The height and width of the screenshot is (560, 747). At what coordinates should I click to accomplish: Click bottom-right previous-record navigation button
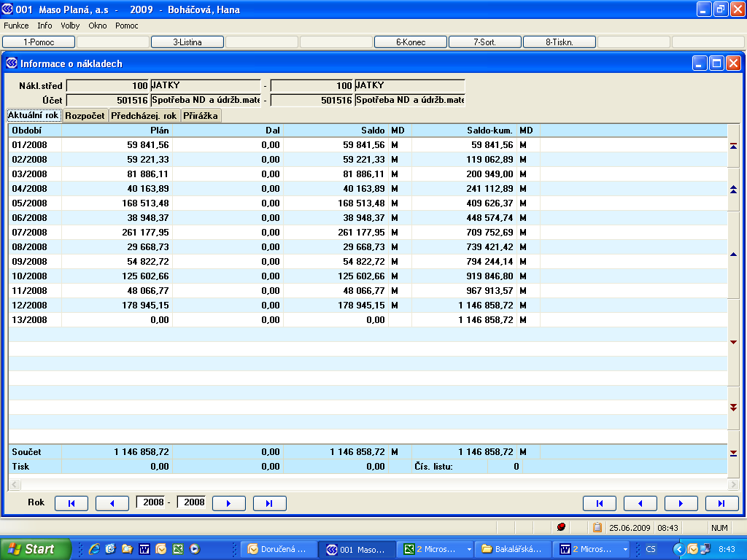(x=640, y=503)
